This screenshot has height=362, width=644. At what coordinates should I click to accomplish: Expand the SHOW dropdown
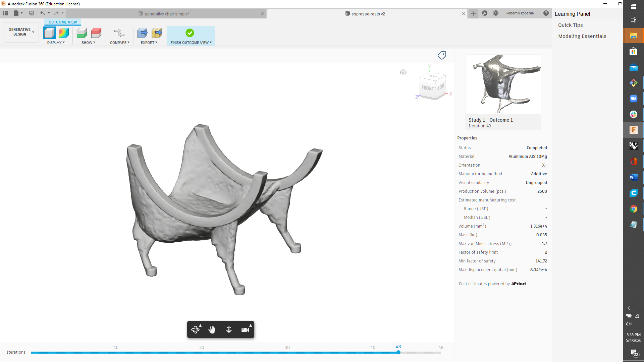pyautogui.click(x=89, y=43)
